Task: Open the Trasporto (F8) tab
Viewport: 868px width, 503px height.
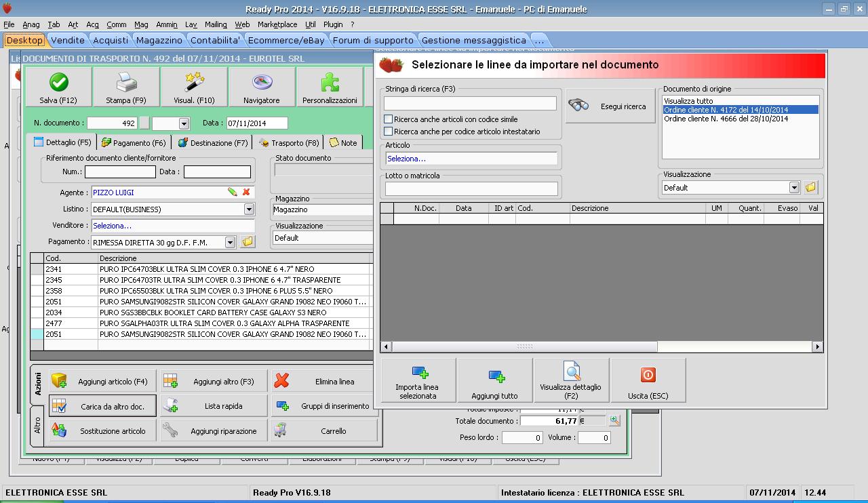Action: pos(290,142)
